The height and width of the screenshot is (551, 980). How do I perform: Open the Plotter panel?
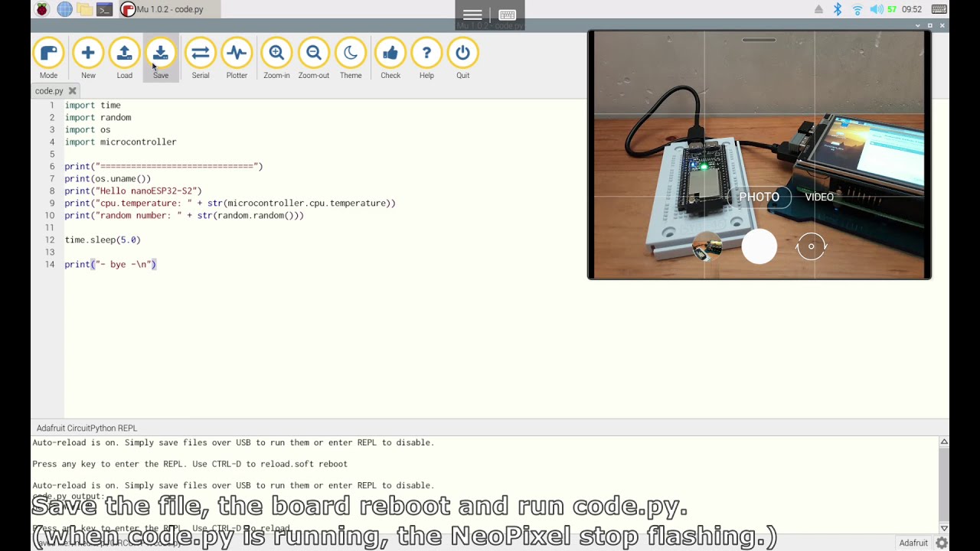tap(237, 59)
